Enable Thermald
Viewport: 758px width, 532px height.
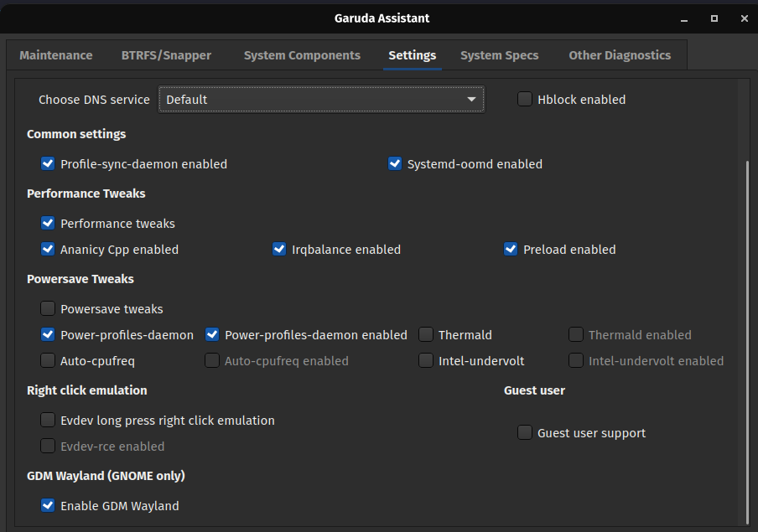coord(426,334)
